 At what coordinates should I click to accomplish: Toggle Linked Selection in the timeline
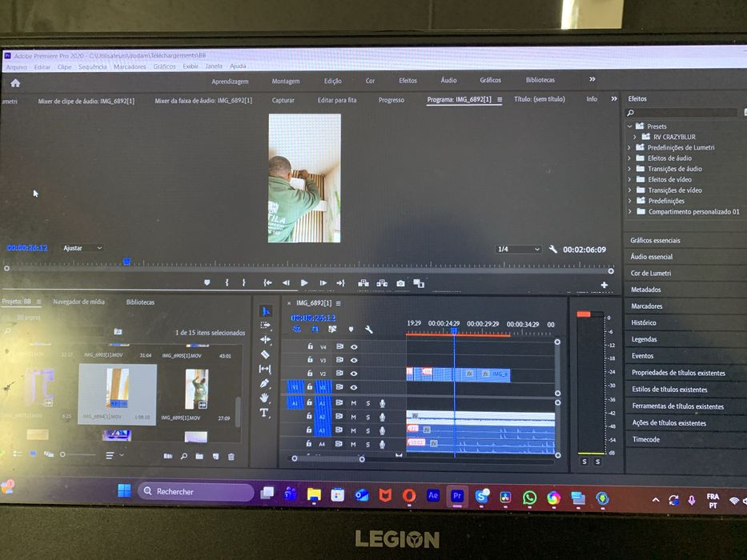click(x=332, y=329)
